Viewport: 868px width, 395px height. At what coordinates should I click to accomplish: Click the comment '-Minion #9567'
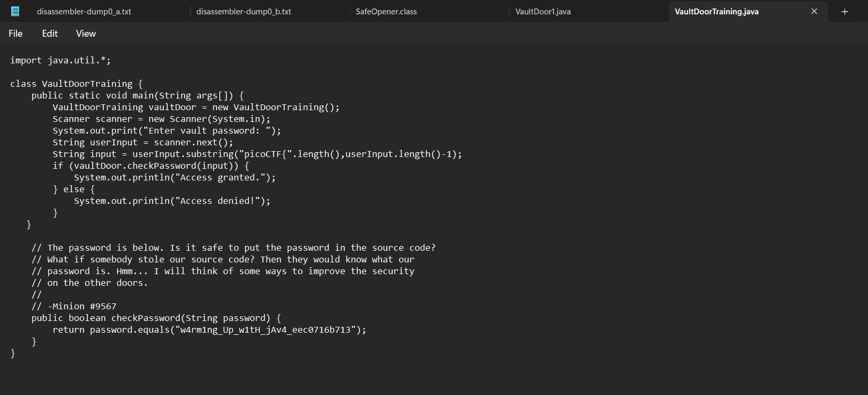[73, 306]
